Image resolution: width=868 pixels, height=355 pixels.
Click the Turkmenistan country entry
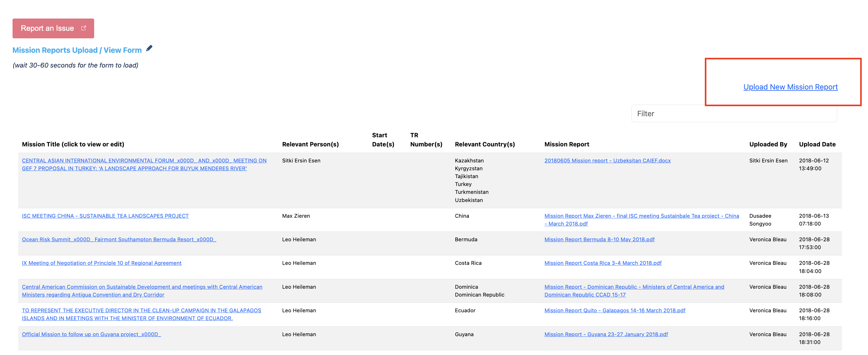[x=471, y=192]
